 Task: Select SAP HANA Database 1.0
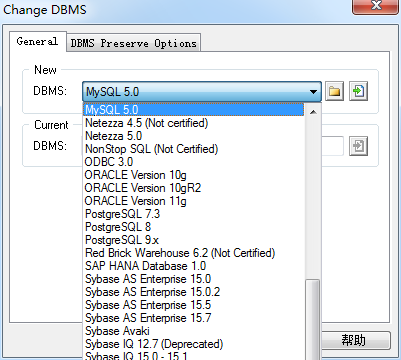(193, 266)
